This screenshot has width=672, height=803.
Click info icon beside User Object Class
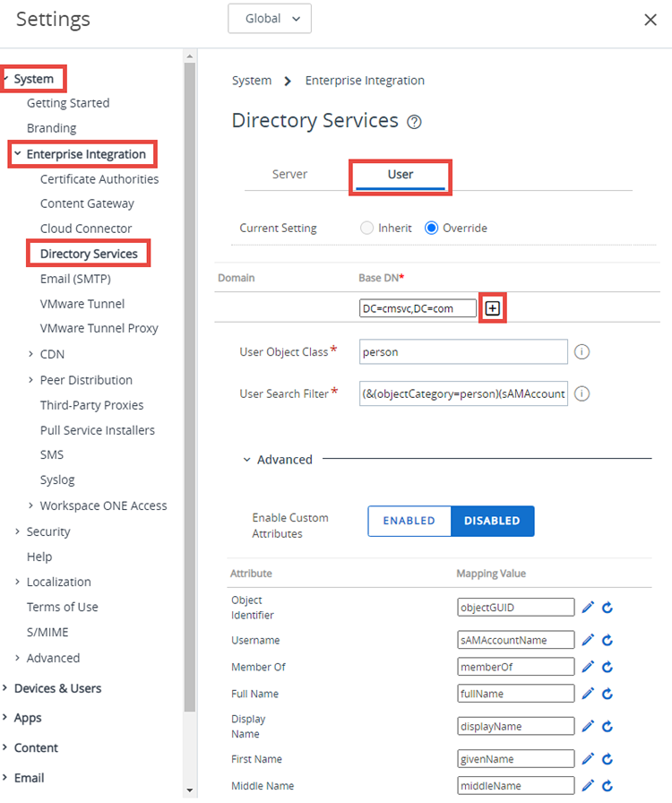(582, 352)
